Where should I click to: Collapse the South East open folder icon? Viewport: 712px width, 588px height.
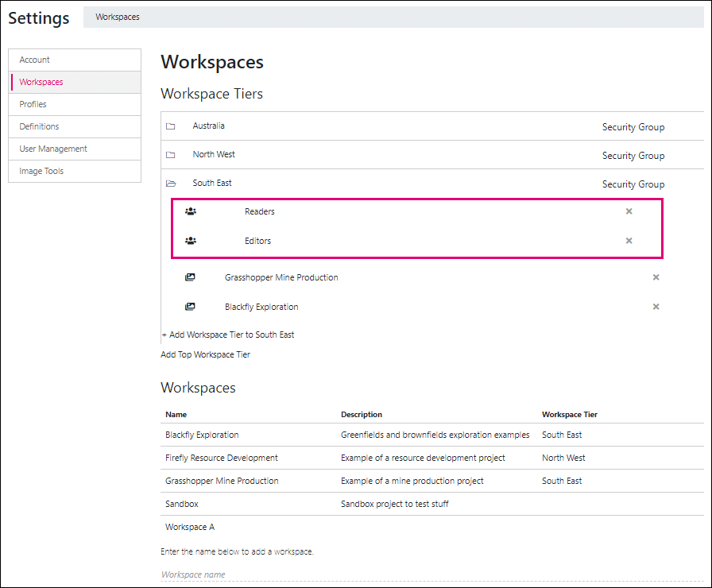coord(171,184)
